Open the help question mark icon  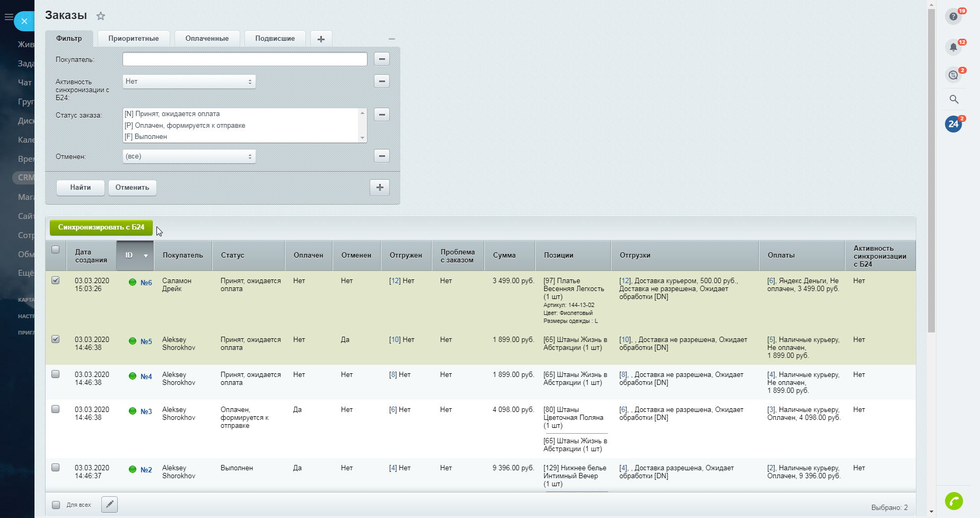(x=953, y=16)
